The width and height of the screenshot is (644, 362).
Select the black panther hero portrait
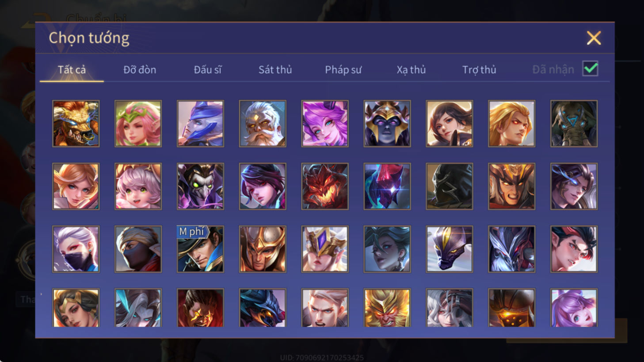tap(450, 249)
